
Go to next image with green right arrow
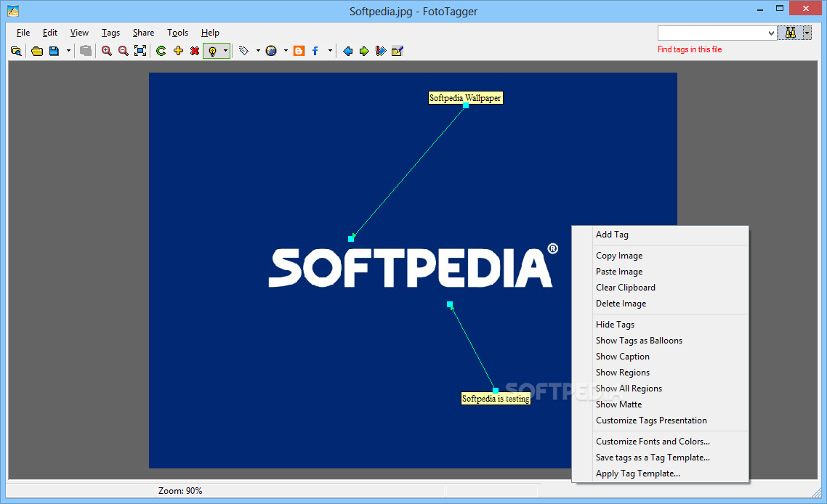[x=364, y=51]
